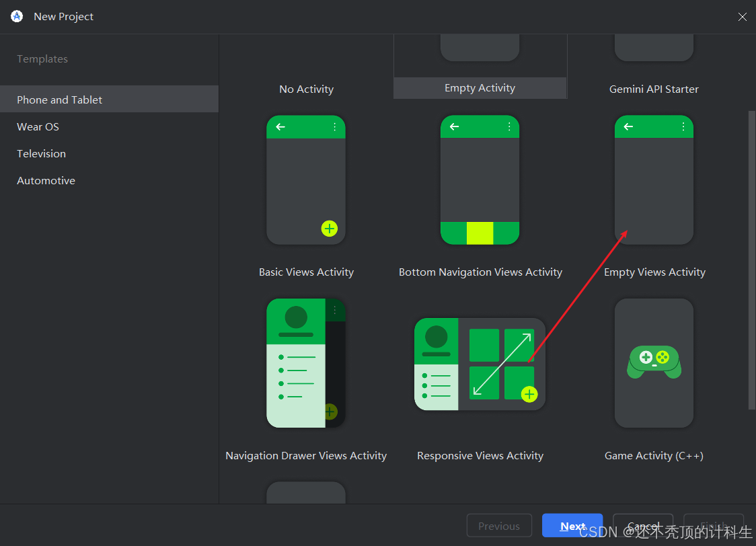Click the Cancel button
Viewport: 756px width, 546px height.
pyautogui.click(x=643, y=526)
